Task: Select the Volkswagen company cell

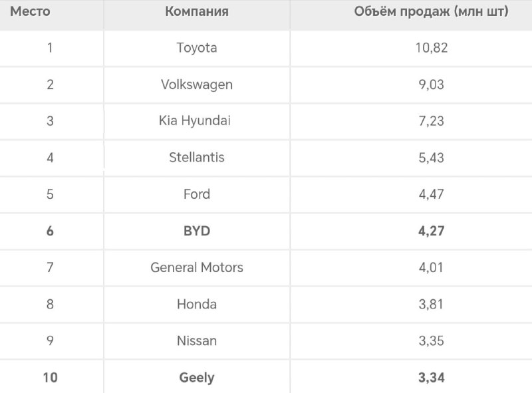Action: click(x=197, y=84)
